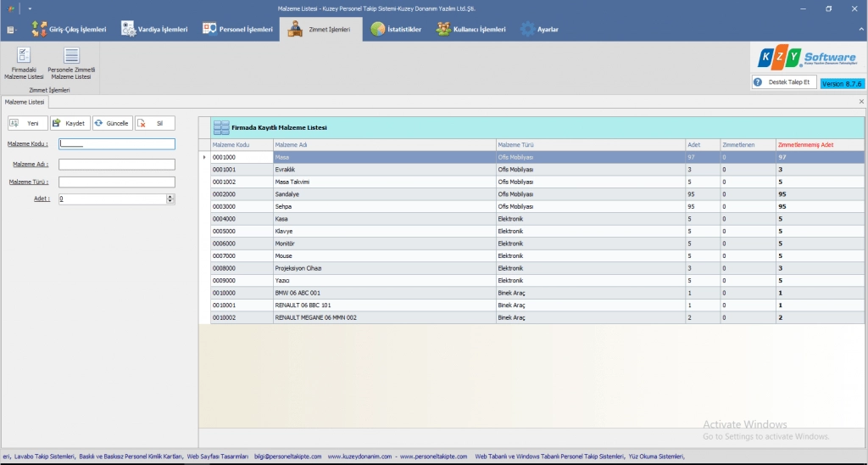Screen dimensions: 868x465
Task: Save record with Kaydet button
Action: pyautogui.click(x=70, y=123)
